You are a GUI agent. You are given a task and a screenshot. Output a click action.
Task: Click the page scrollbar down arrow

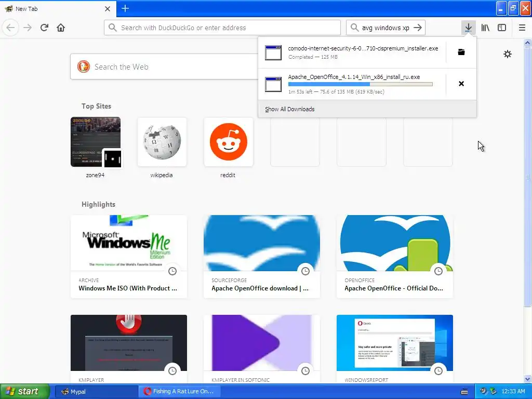tap(527, 379)
